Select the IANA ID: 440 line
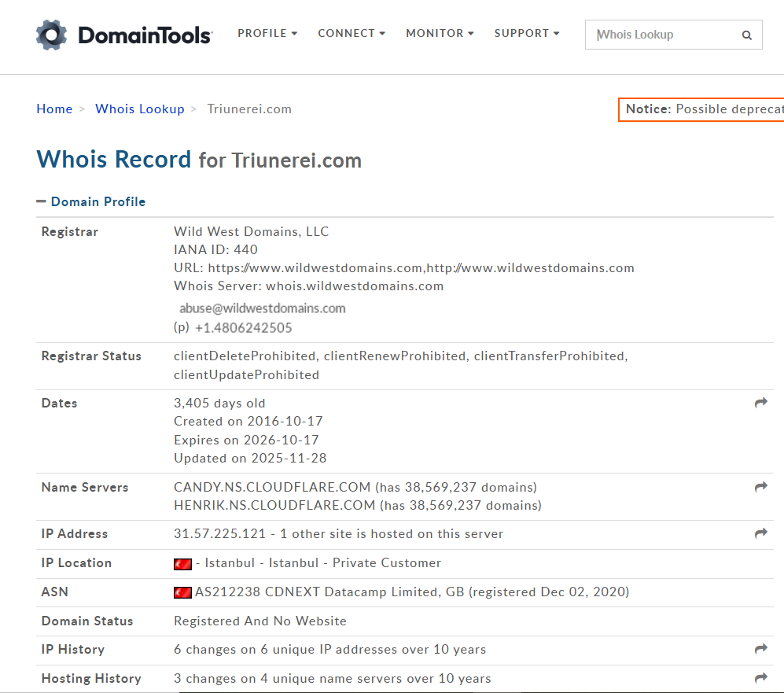 tap(215, 249)
